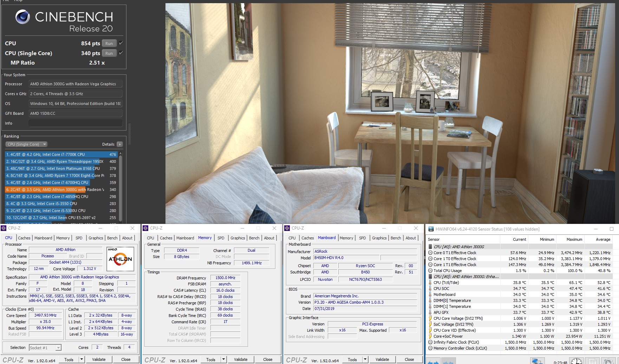
Task: Open the Tools dropdown arrow in the CPU-Z Mainboard window
Action: 365,359
